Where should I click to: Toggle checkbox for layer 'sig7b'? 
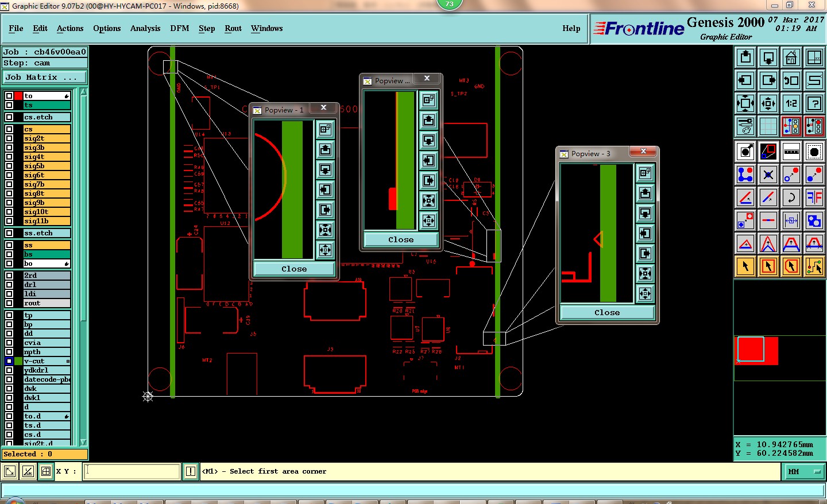point(9,184)
